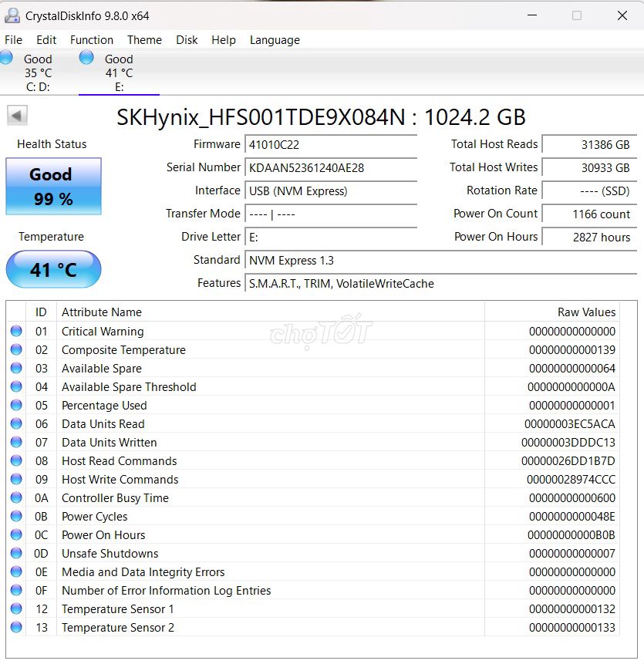Open the Theme menu

tap(144, 39)
